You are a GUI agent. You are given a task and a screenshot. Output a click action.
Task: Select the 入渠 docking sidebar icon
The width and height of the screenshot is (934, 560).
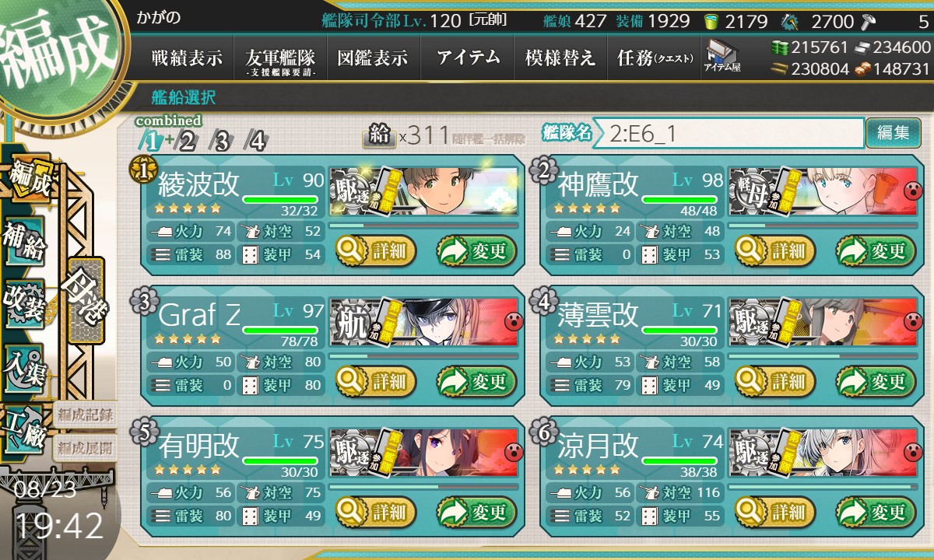tap(23, 366)
